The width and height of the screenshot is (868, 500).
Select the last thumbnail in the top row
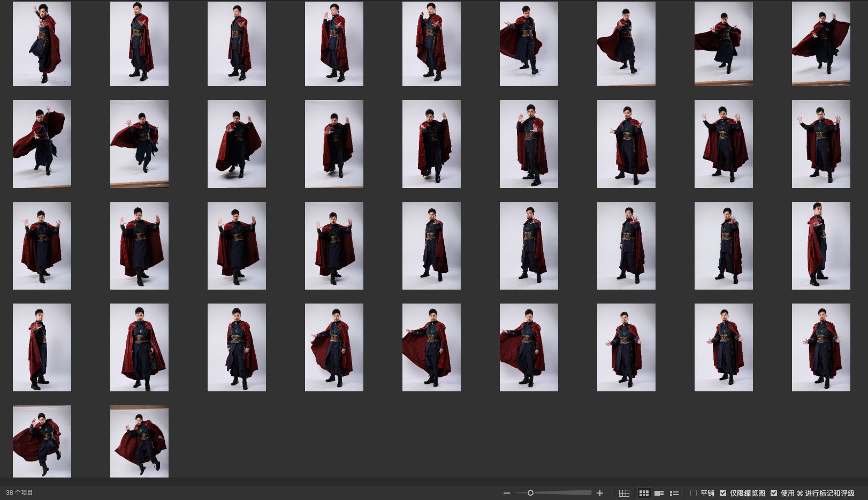821,43
